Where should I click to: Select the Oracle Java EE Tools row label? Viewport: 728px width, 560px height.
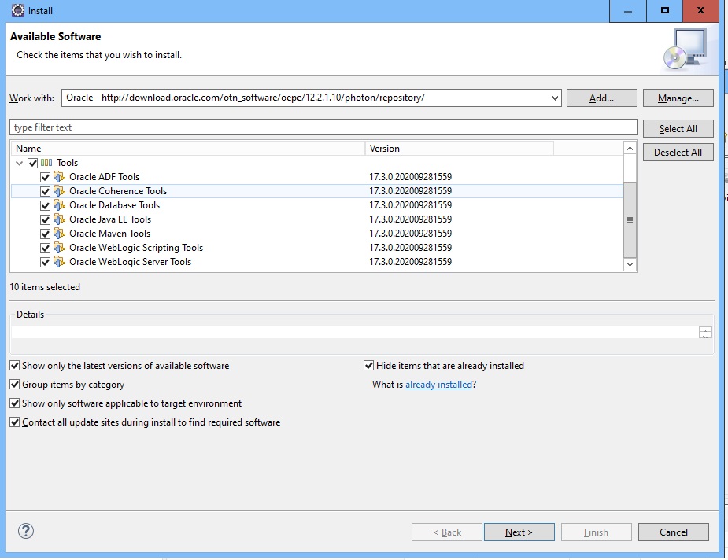click(x=110, y=219)
